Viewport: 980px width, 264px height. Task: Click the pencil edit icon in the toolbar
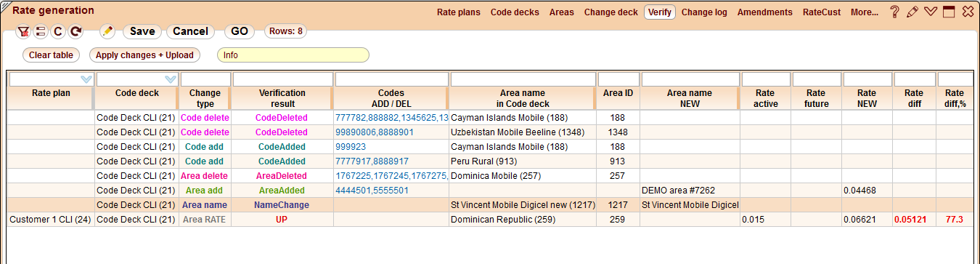(107, 31)
